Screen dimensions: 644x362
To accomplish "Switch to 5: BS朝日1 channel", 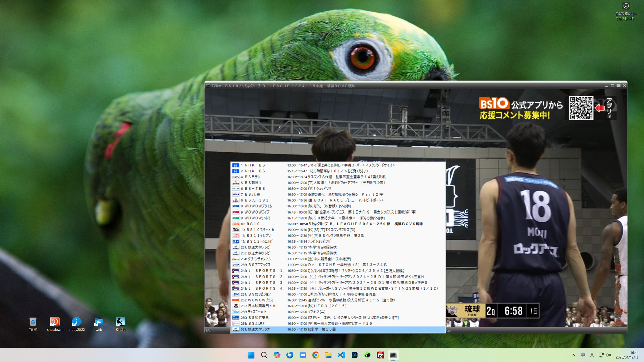I will [338, 183].
